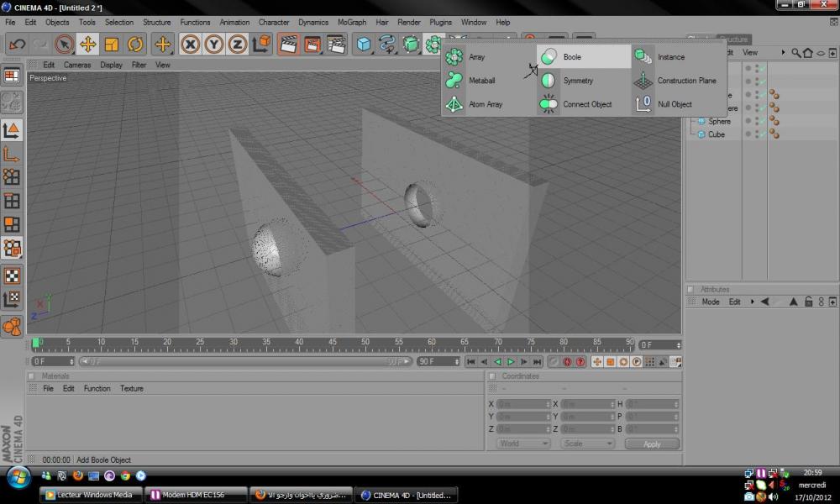Render to Picture Viewer

312,44
